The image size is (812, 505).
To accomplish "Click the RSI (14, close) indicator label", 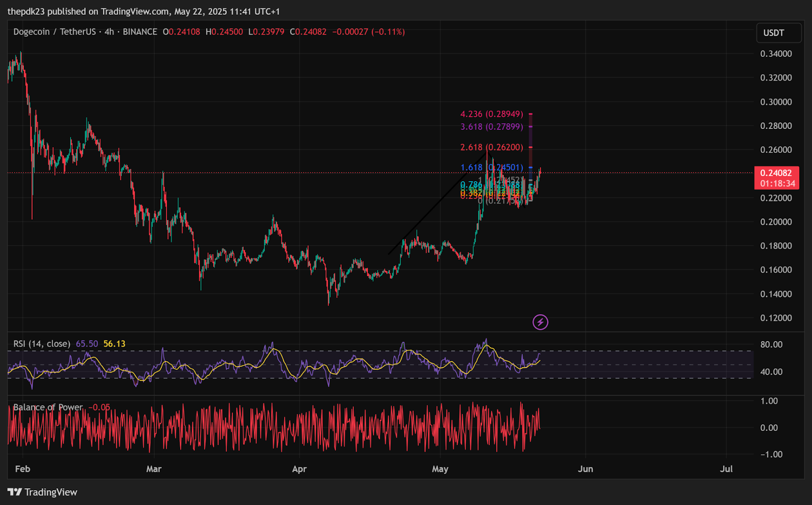I will pyautogui.click(x=42, y=344).
